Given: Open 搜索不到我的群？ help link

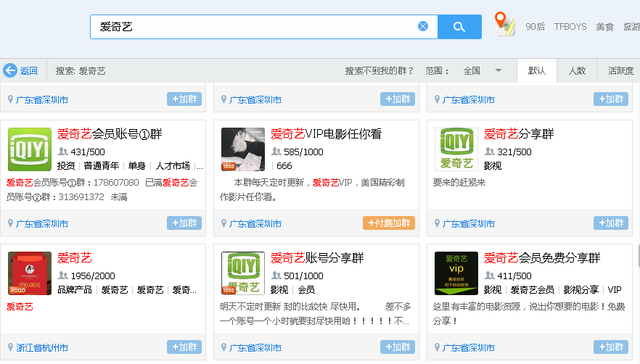Looking at the screenshot, I should pos(380,71).
